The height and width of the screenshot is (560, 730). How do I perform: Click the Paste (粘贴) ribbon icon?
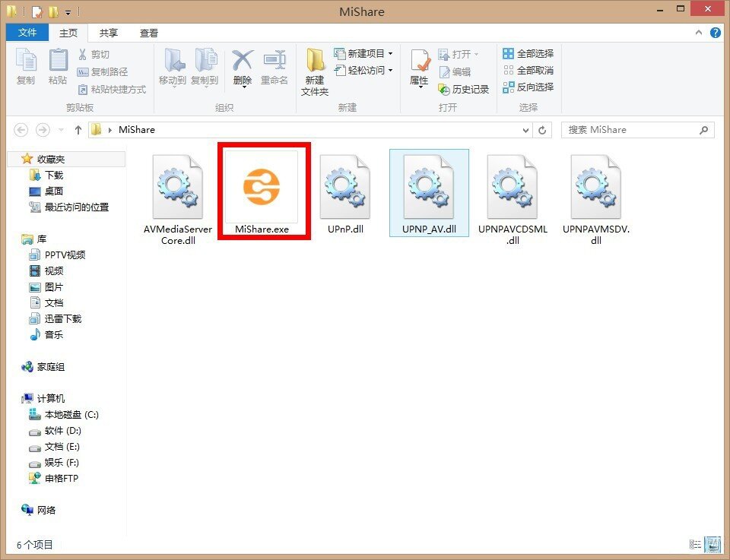[58, 67]
